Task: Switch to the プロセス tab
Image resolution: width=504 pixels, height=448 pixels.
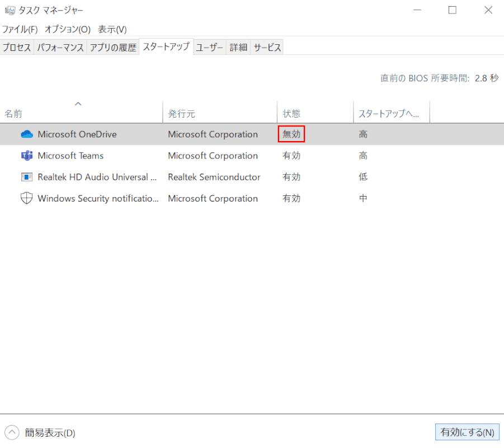Action: tap(17, 47)
